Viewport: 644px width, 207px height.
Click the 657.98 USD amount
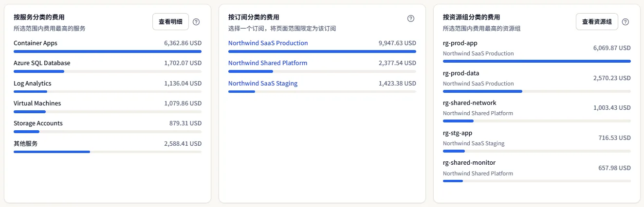point(614,168)
